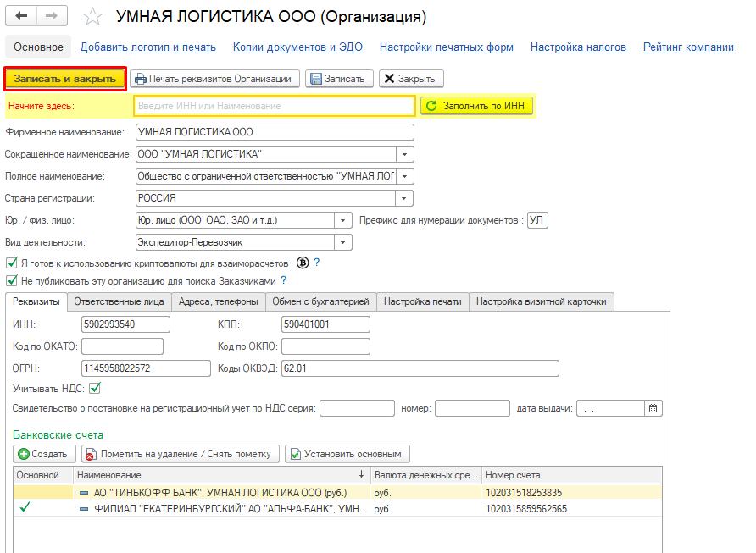This screenshot has height=553, width=756.
Task: Click the Заполнить по ИНН button
Action: click(476, 106)
